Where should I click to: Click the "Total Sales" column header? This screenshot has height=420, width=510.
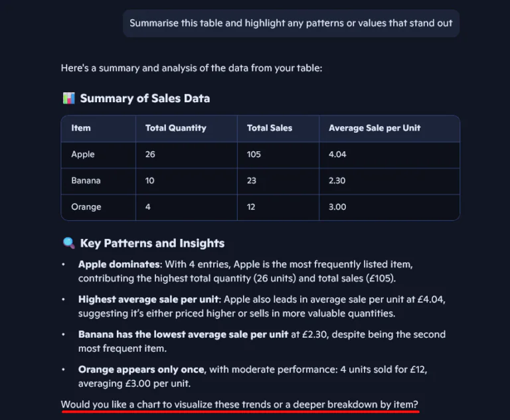(269, 128)
